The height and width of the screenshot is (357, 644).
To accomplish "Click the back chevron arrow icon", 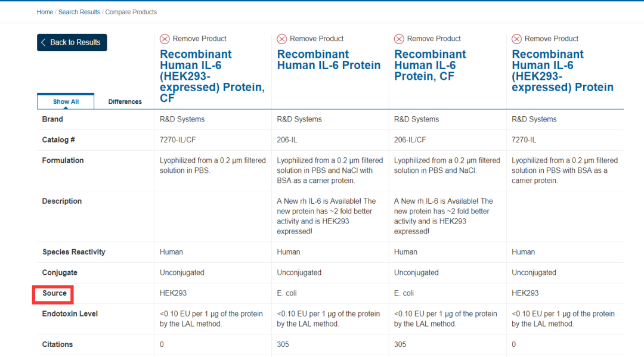I will pos(44,42).
